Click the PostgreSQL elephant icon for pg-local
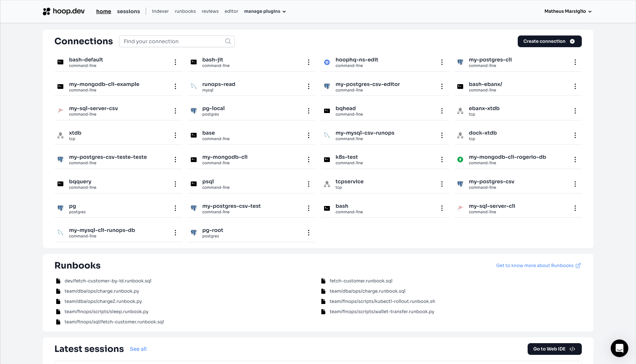Viewport: 636px width, 364px height. click(194, 111)
